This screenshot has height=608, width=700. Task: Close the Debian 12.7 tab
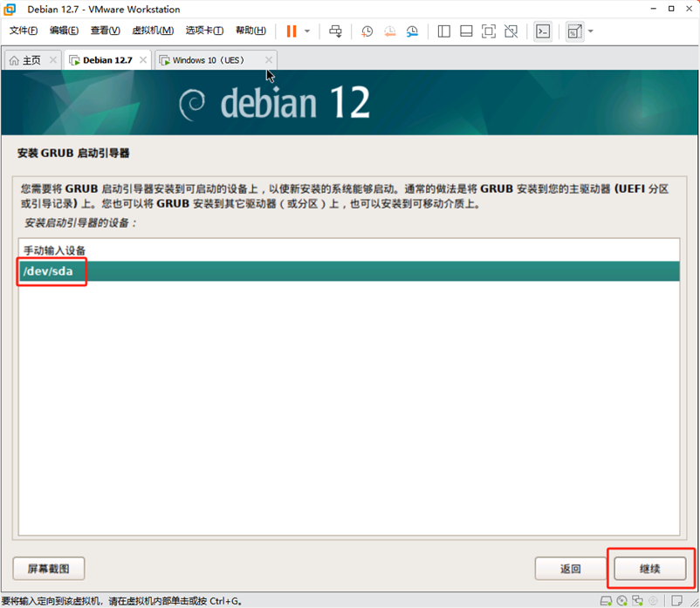143,60
